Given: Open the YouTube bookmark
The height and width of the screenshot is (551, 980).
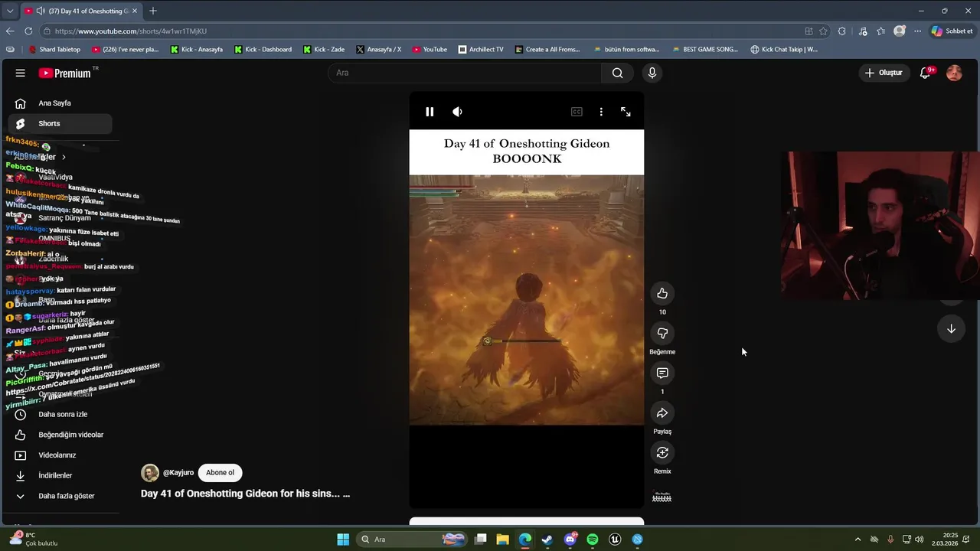Looking at the screenshot, I should (430, 50).
